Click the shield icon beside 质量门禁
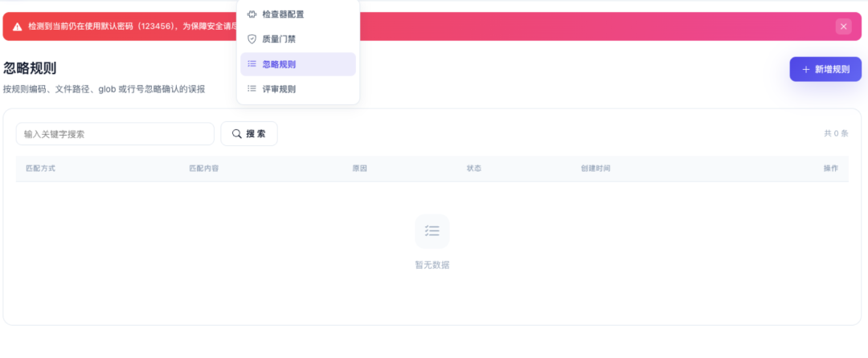Screen dimensions: 868x358 252,39
